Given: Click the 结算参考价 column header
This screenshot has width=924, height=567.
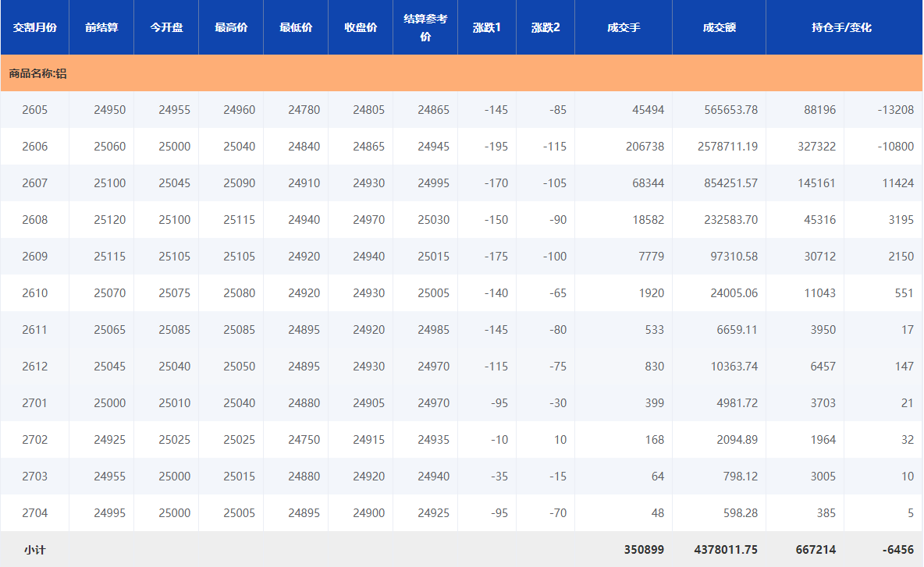Looking at the screenshot, I should point(425,27).
